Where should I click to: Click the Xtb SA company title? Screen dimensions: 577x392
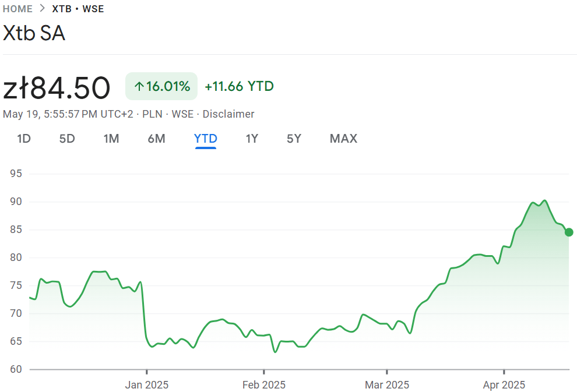click(34, 33)
